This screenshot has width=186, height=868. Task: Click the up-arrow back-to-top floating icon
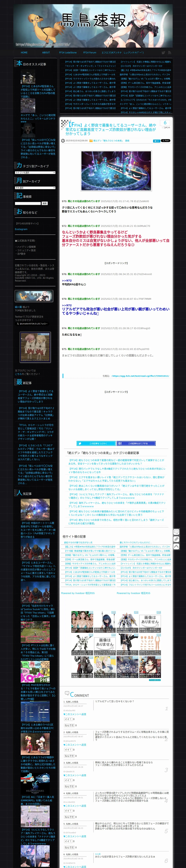(x=176, y=547)
